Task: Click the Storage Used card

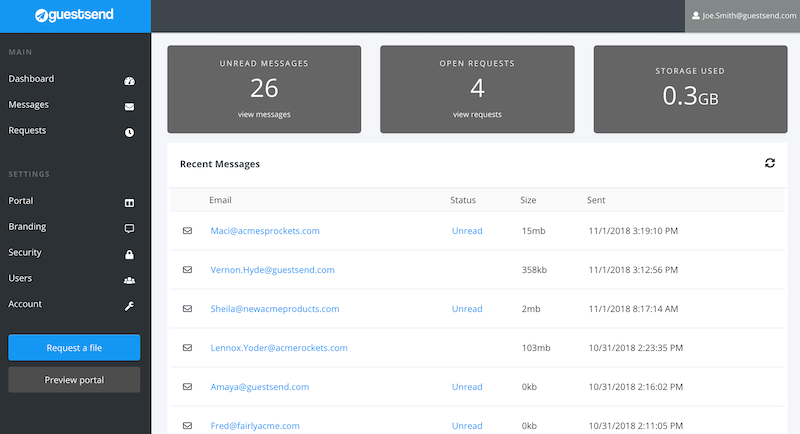Action: (x=690, y=89)
